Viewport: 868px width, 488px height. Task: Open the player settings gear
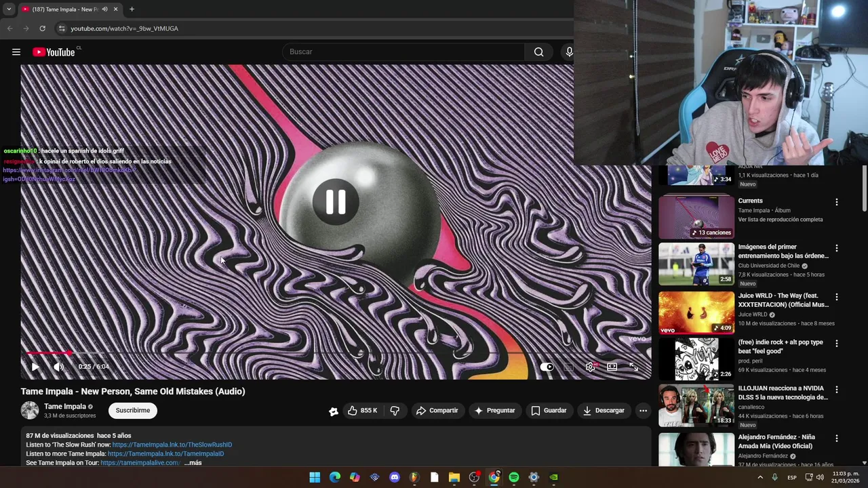tap(591, 367)
